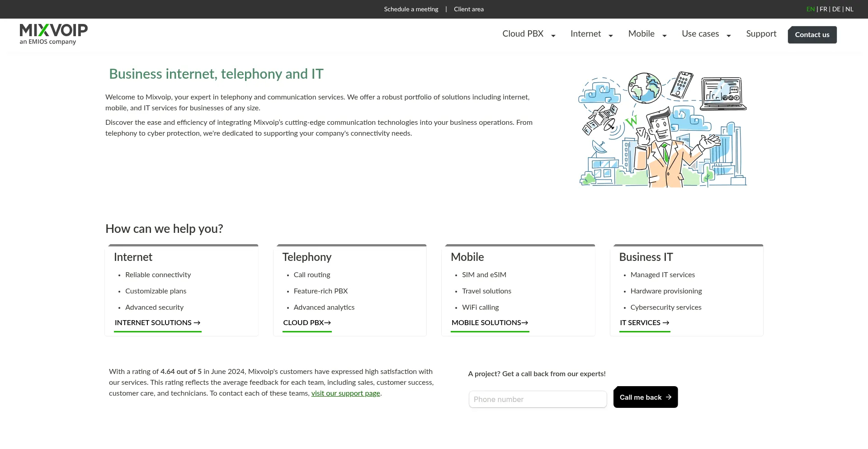
Task: Click Schedule a meeting
Action: click(x=410, y=9)
